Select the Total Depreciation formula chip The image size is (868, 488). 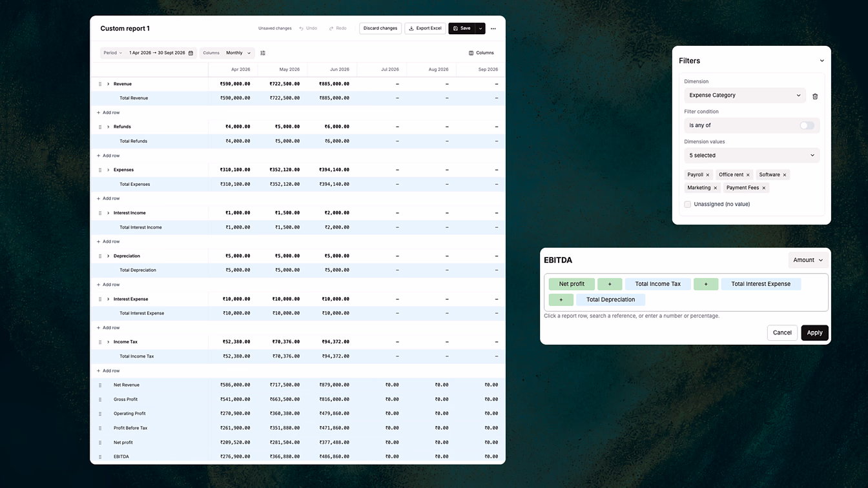click(610, 300)
